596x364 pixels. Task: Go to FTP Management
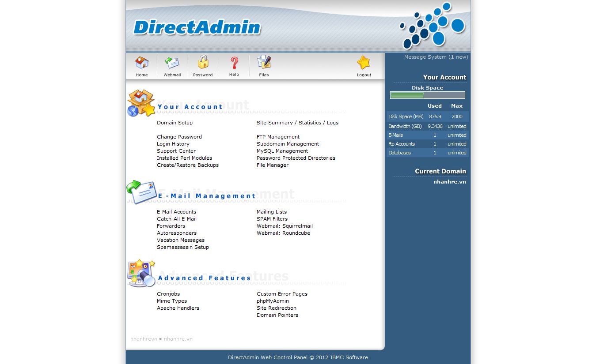[278, 137]
